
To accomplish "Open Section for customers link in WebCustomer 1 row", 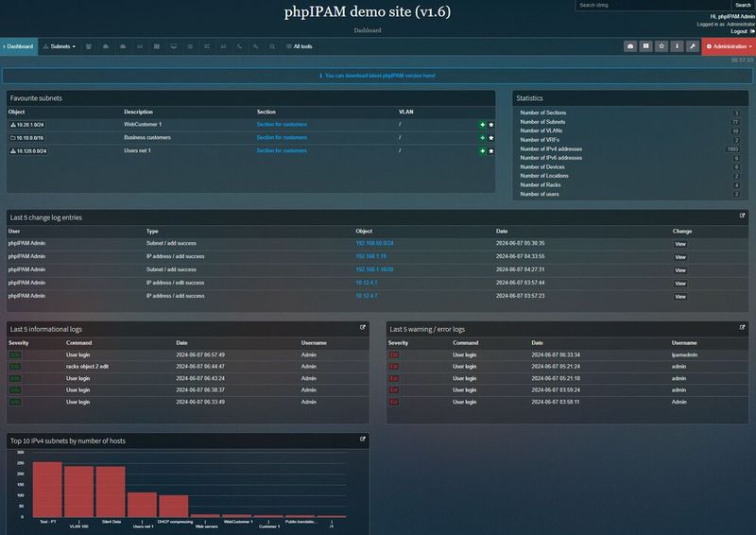I will 282,125.
